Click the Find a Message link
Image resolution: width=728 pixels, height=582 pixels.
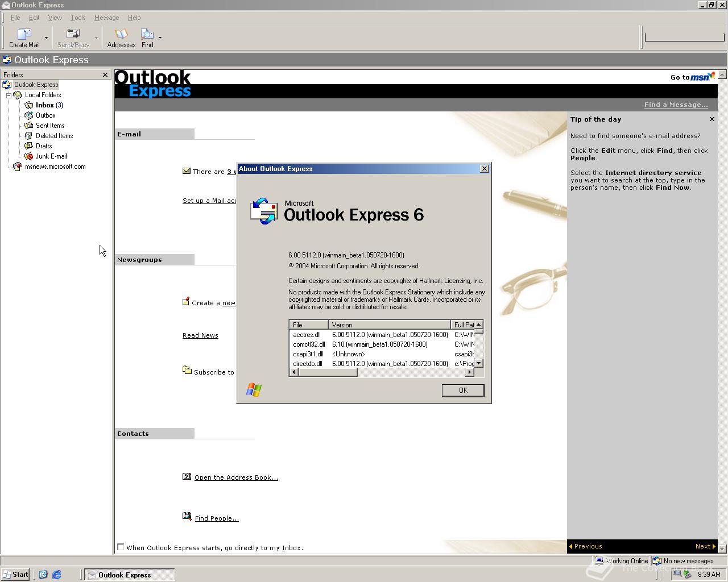point(676,105)
